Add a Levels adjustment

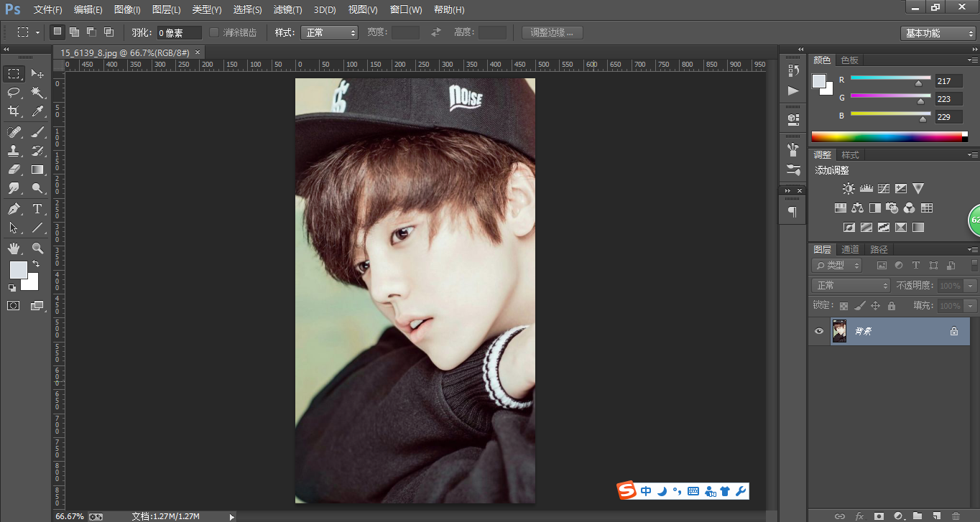click(866, 189)
